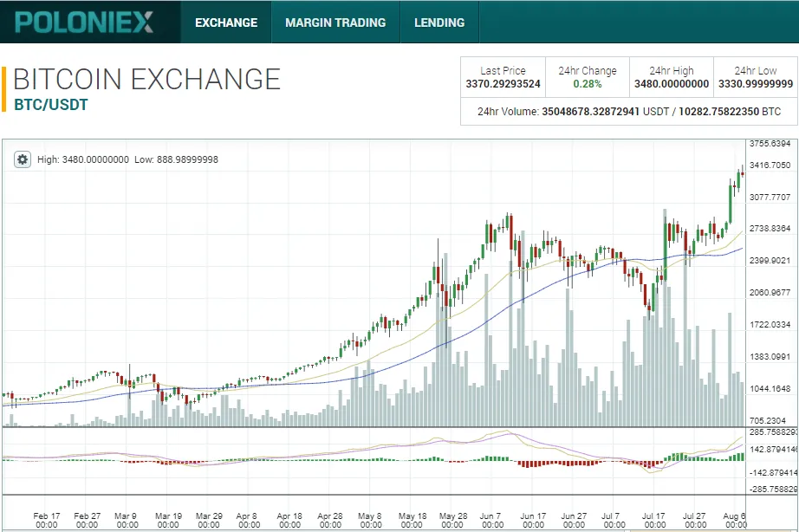
Task: Click the 24hr Change percentage
Action: pos(588,84)
